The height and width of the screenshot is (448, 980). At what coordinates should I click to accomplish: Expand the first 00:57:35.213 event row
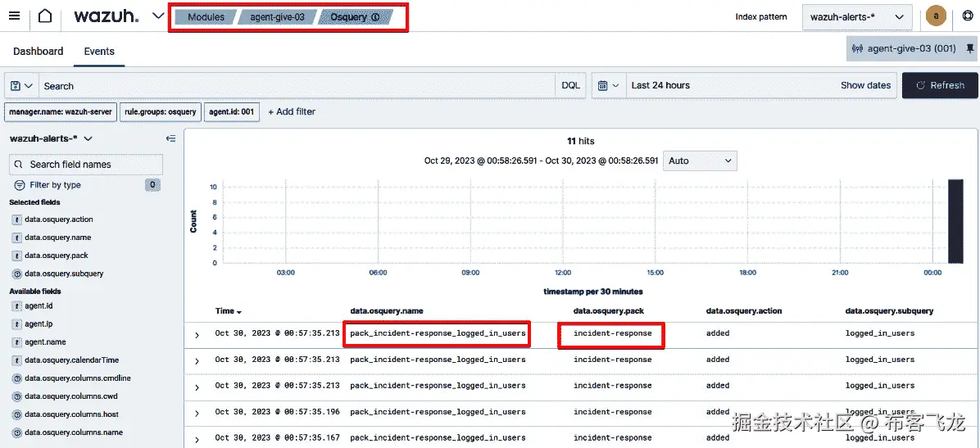point(197,335)
